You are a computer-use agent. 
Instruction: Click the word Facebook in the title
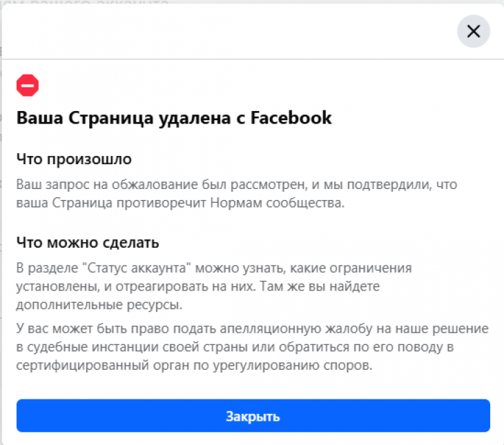point(291,117)
